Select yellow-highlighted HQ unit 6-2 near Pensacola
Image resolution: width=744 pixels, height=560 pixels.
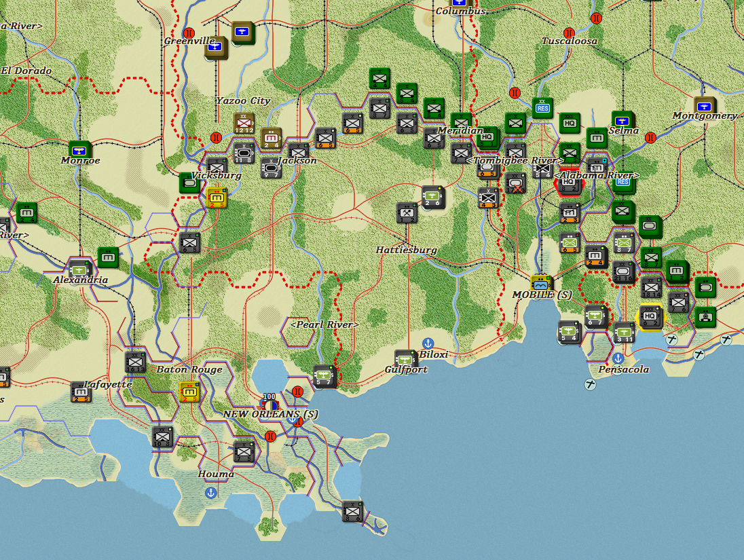point(650,316)
